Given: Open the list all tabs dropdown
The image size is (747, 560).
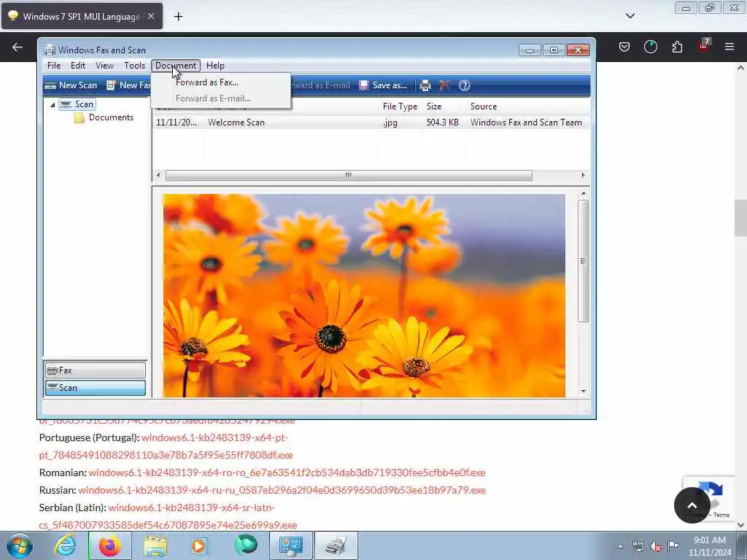Looking at the screenshot, I should [630, 16].
